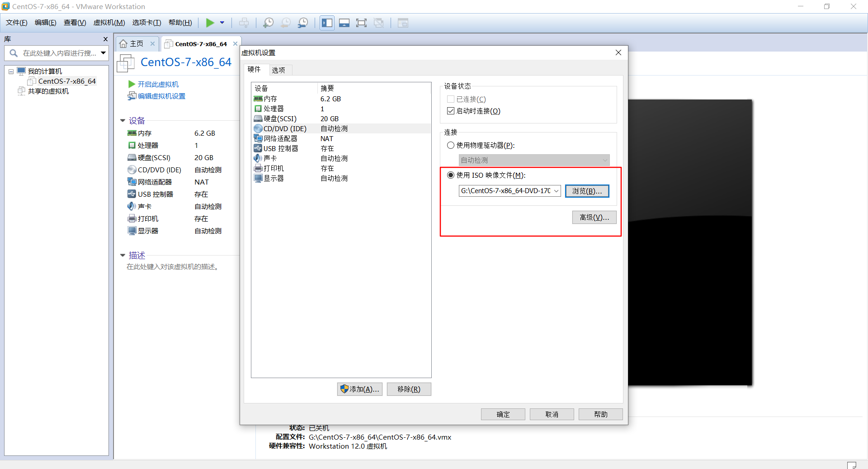The image size is (868, 469).
Task: Open the 编辑(E) menu
Action: tap(45, 23)
